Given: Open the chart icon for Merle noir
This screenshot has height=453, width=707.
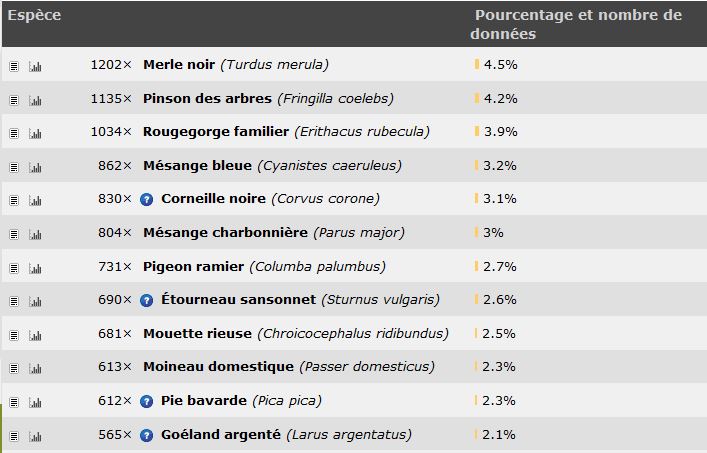Looking at the screenshot, I should tap(35, 67).
